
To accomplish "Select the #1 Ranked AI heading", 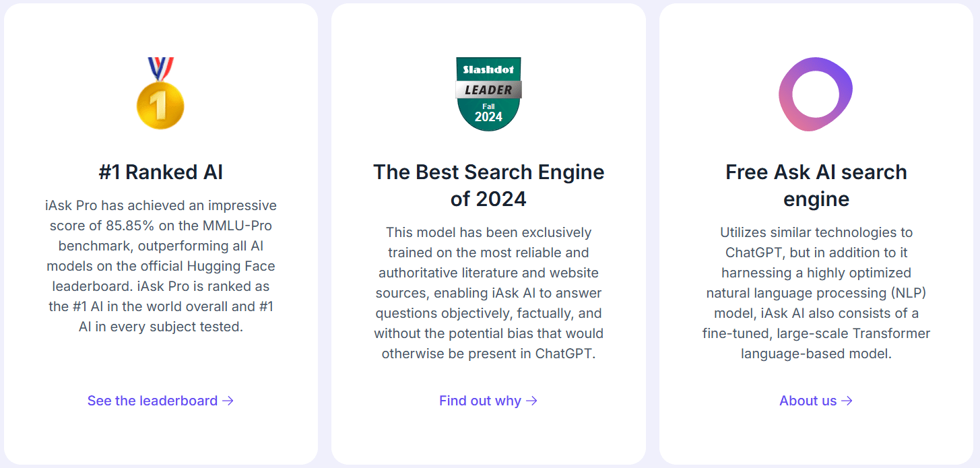I will (x=160, y=172).
